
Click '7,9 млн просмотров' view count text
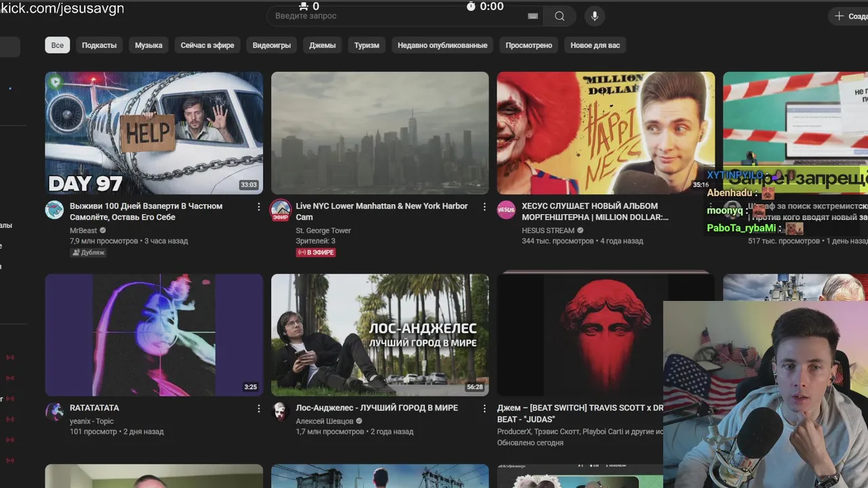point(102,241)
